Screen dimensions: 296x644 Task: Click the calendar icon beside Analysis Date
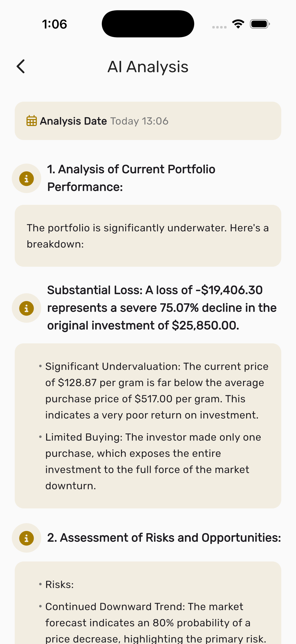(x=32, y=121)
